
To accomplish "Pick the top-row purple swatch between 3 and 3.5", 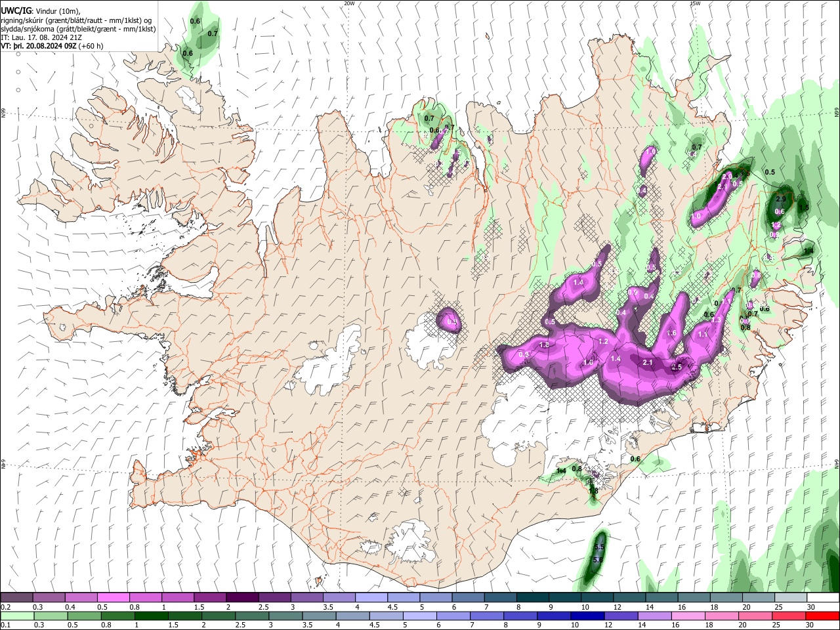I will coord(306,598).
